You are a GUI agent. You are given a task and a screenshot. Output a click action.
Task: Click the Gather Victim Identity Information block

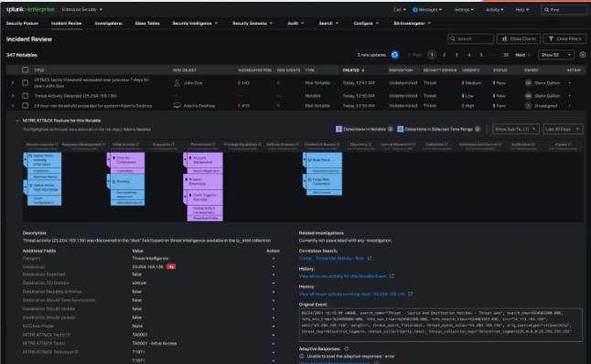[x=44, y=160]
